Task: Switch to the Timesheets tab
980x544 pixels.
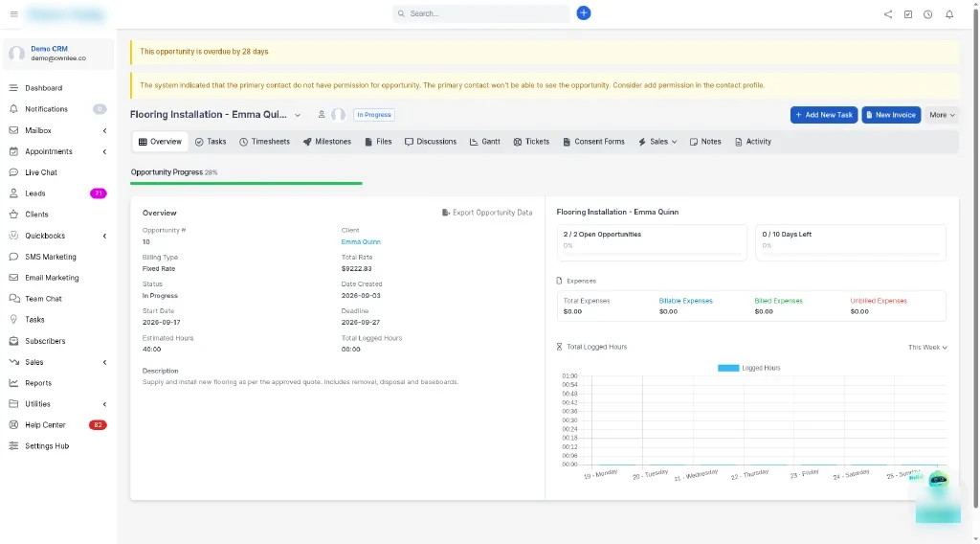Action: [264, 142]
